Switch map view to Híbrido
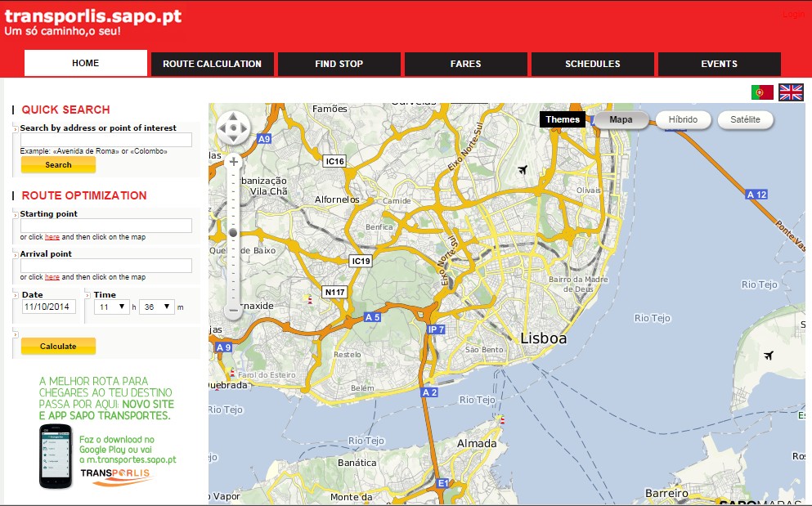Viewport: 812px width, 506px height. pos(683,120)
